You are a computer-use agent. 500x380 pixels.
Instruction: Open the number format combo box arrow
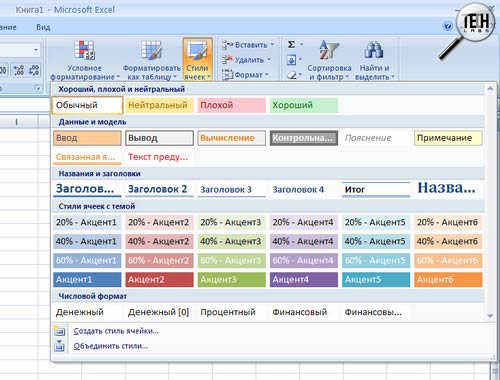pos(36,50)
